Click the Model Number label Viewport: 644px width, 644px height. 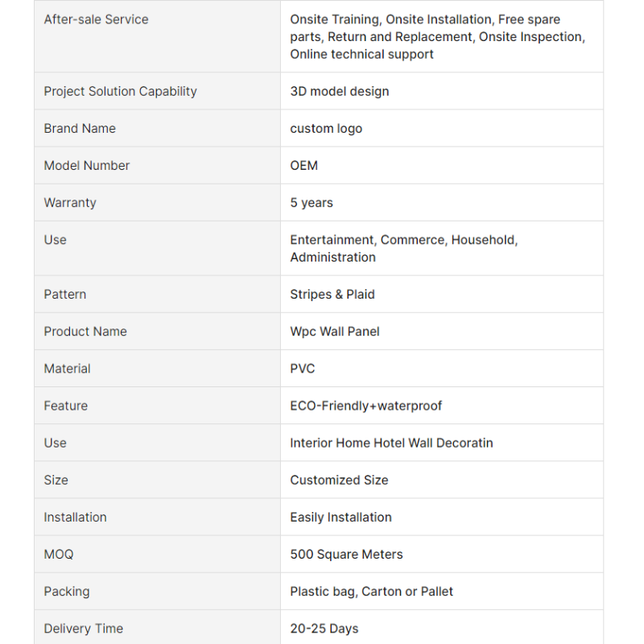pos(87,165)
